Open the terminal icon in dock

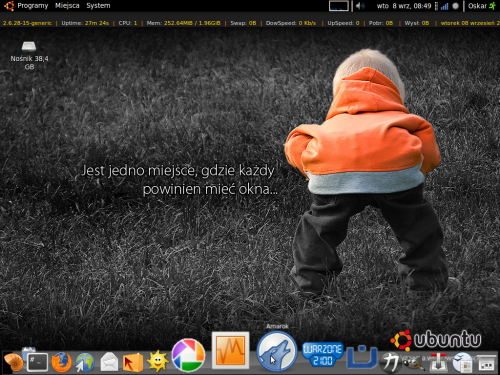pyautogui.click(x=37, y=362)
